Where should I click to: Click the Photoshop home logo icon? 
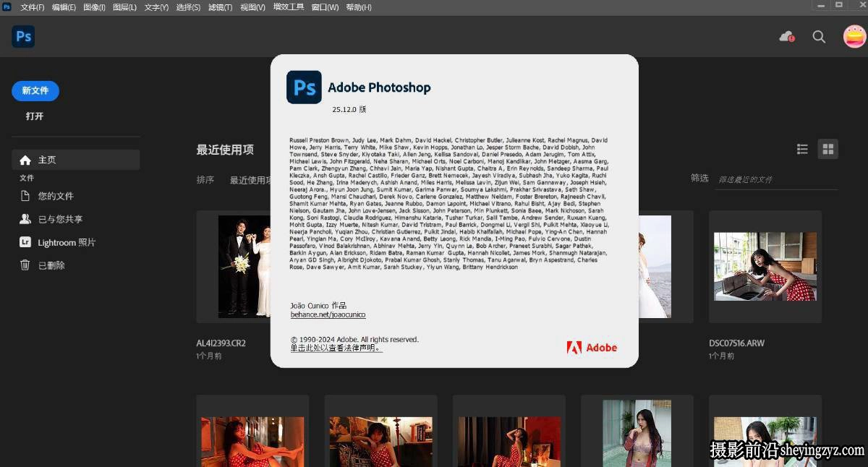pos(23,36)
